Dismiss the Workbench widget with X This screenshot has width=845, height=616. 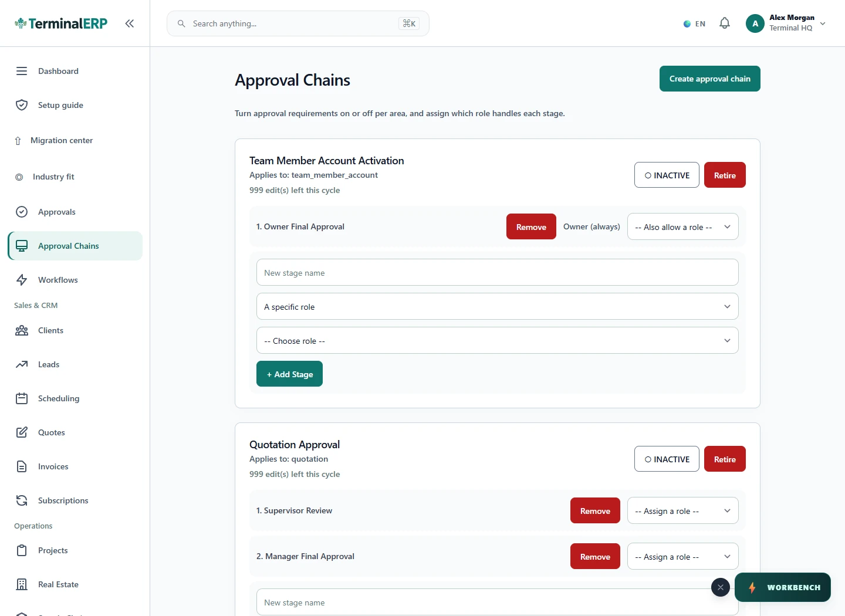click(721, 587)
